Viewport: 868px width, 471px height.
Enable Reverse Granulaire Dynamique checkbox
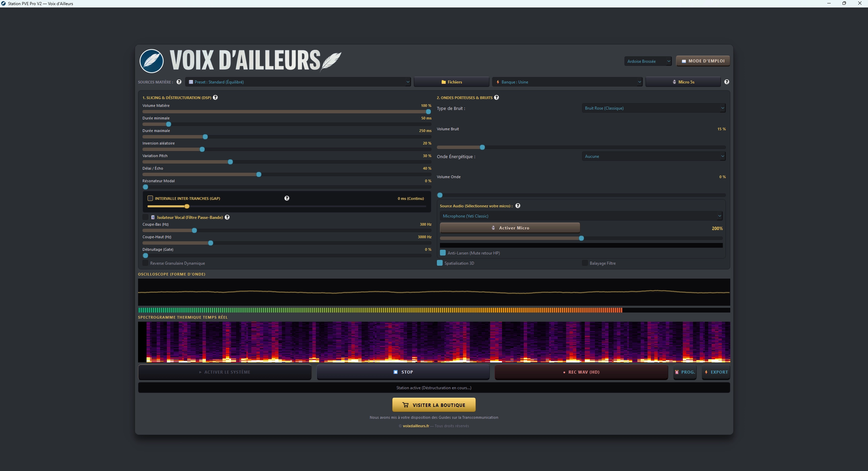146,263
